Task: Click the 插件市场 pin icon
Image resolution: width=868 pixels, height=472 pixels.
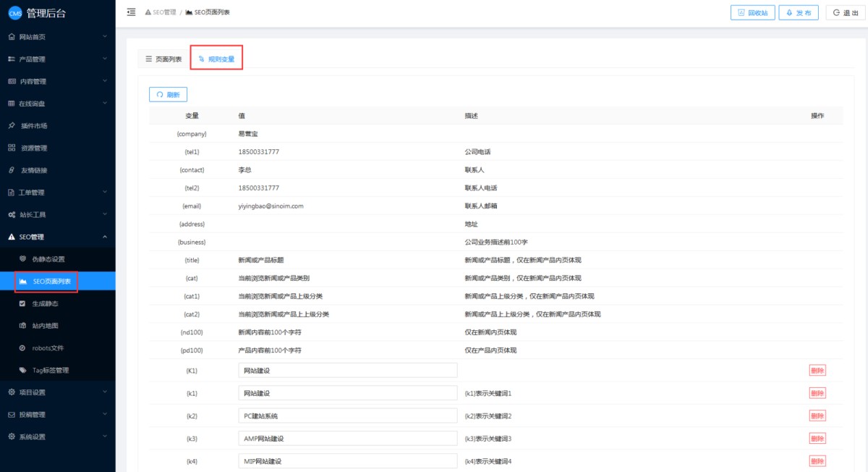Action: pyautogui.click(x=12, y=125)
